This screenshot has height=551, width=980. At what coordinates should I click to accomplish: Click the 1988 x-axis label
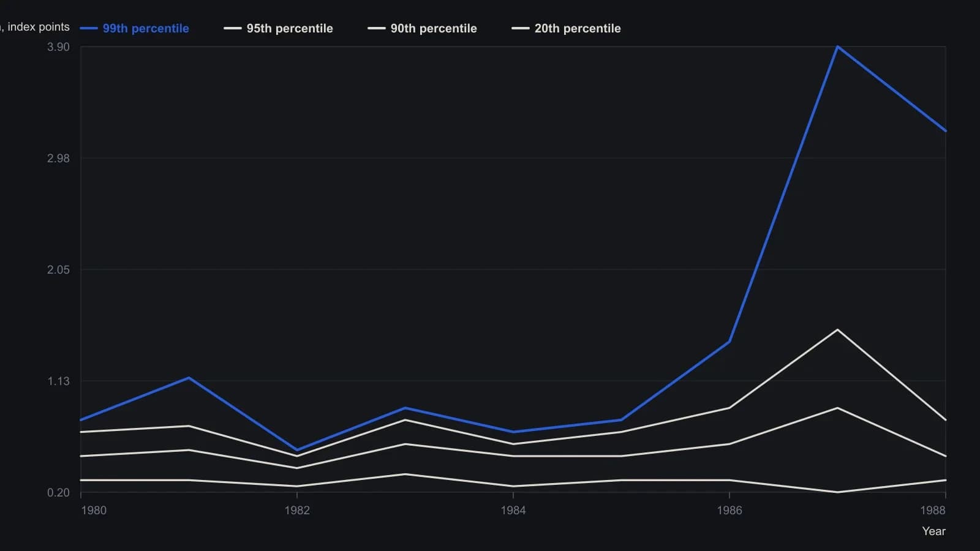933,511
